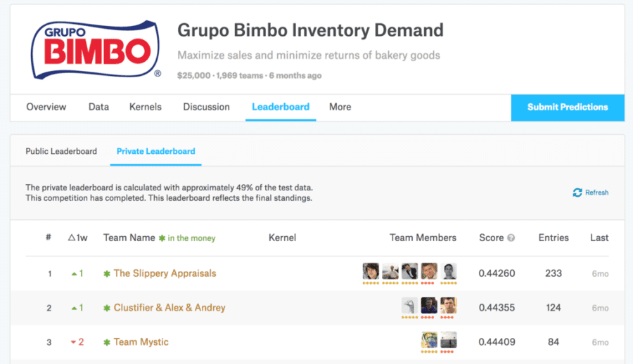This screenshot has width=633, height=364.
Task: Click fifth avatar of The Slippery Appraisals
Action: click(448, 271)
